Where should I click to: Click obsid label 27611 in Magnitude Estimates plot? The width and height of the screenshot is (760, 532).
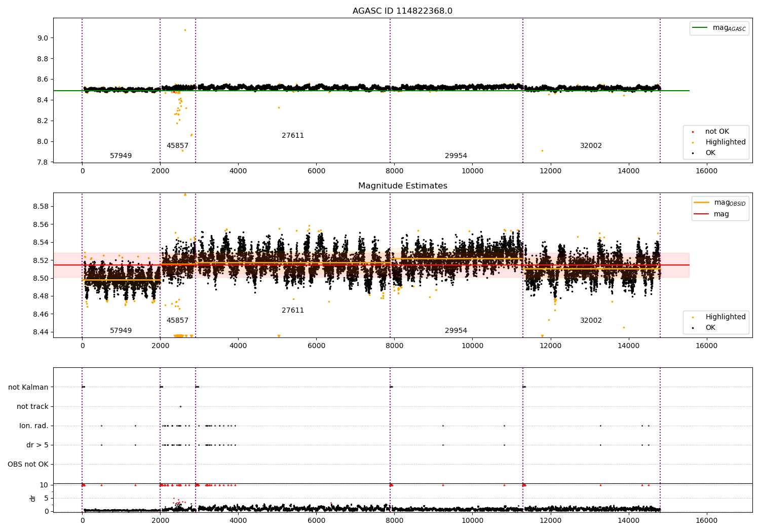point(293,311)
